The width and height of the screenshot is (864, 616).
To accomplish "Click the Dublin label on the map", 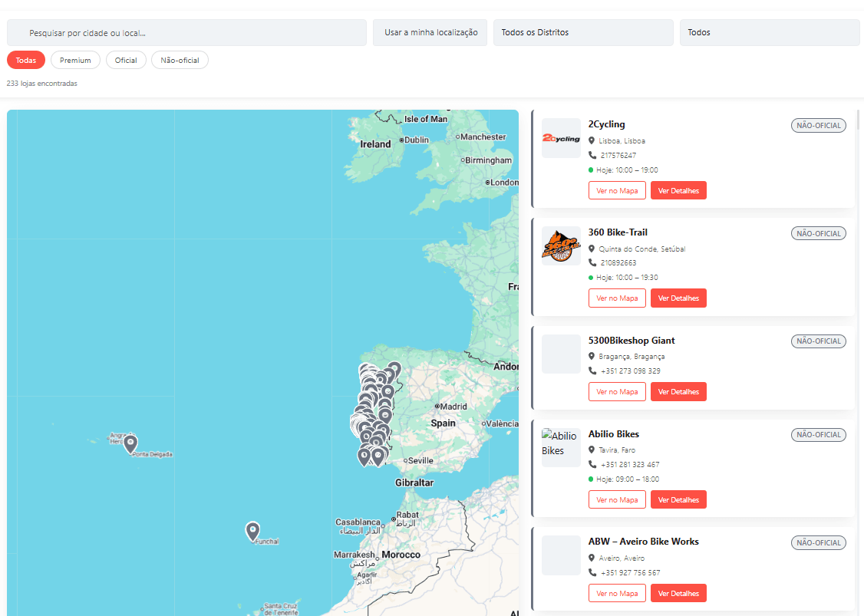I will click(x=417, y=140).
